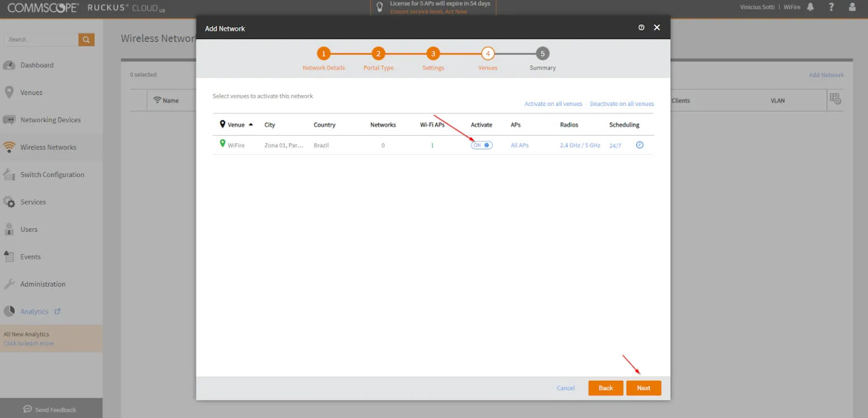The width and height of the screenshot is (868, 418).
Task: Click the Analytics pie chart icon
Action: (9, 311)
